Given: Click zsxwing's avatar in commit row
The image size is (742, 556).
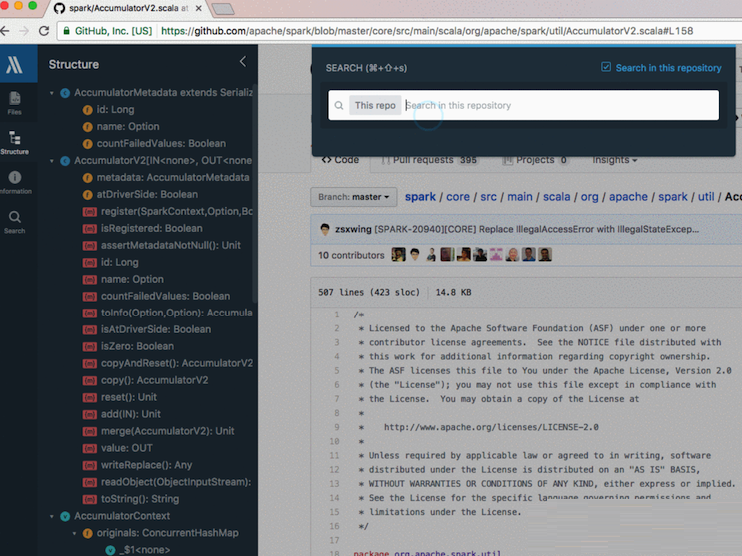Looking at the screenshot, I should tap(325, 229).
